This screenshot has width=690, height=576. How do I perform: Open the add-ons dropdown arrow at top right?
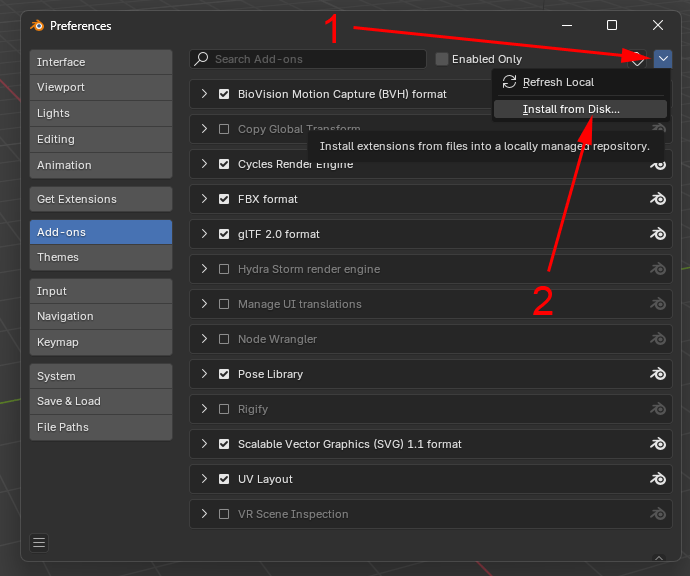point(665,59)
